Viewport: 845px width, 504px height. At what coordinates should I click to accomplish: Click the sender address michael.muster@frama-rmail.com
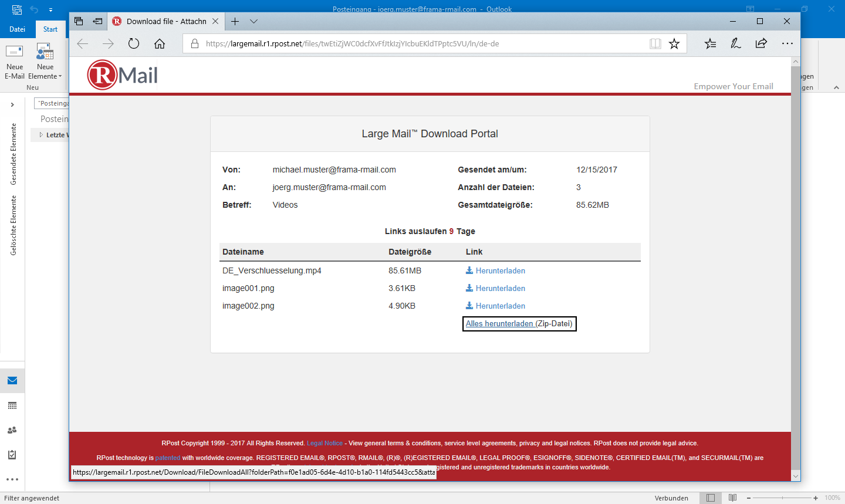tap(334, 170)
